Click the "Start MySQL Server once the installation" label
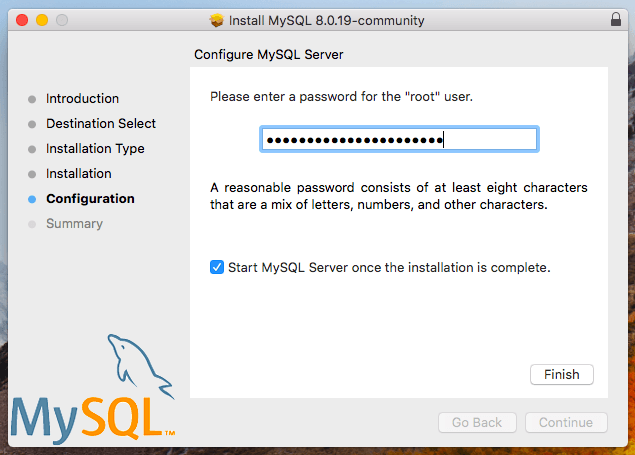The width and height of the screenshot is (635, 455). click(389, 268)
